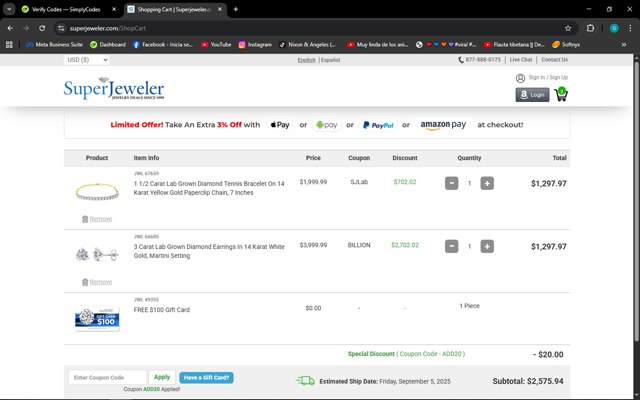This screenshot has height=400, width=640.
Task: Click trash icon for Diamond Earrings
Action: [85, 282]
